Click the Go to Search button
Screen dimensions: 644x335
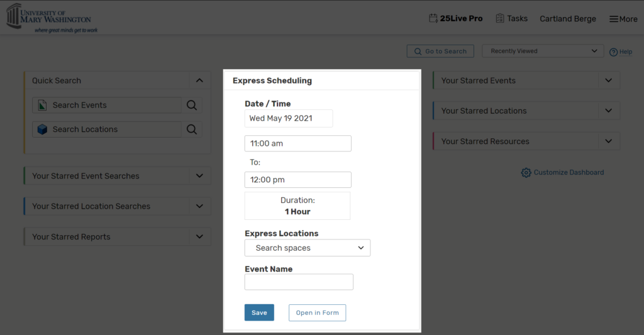pos(440,52)
